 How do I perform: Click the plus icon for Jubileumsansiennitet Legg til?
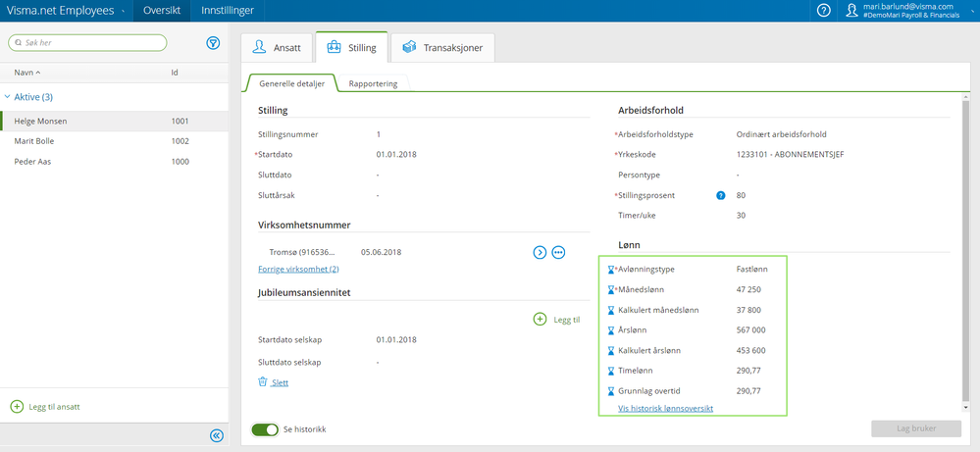pos(540,319)
